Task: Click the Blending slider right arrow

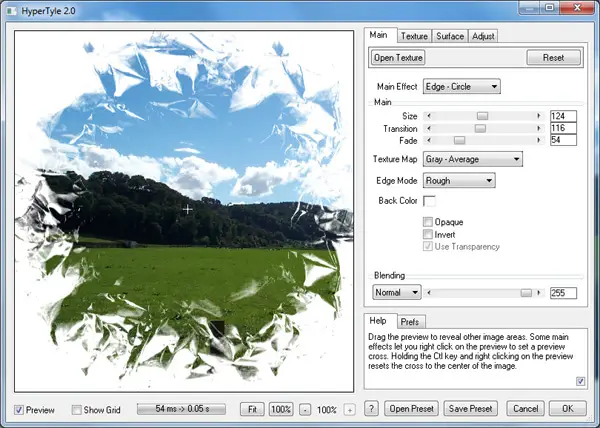Action: [x=539, y=293]
